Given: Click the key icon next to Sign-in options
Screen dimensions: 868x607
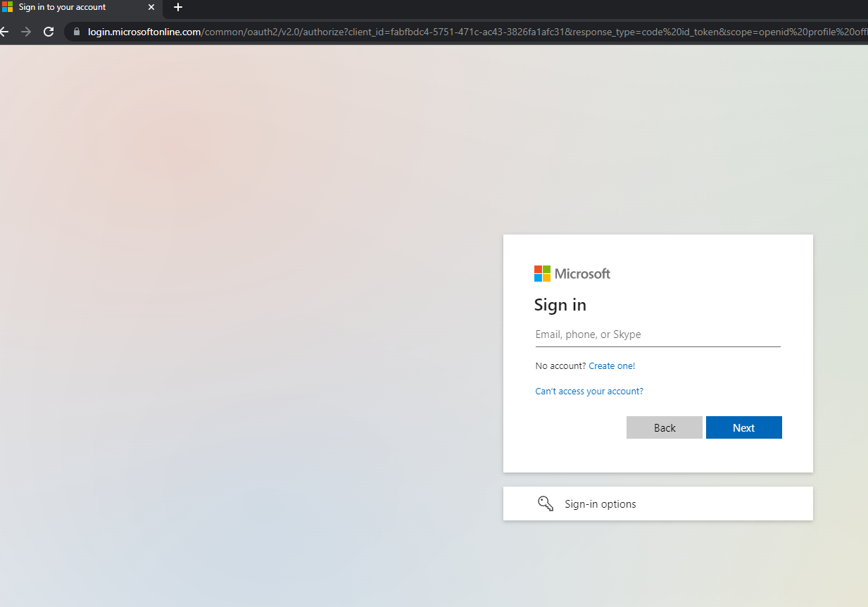Looking at the screenshot, I should tap(546, 503).
